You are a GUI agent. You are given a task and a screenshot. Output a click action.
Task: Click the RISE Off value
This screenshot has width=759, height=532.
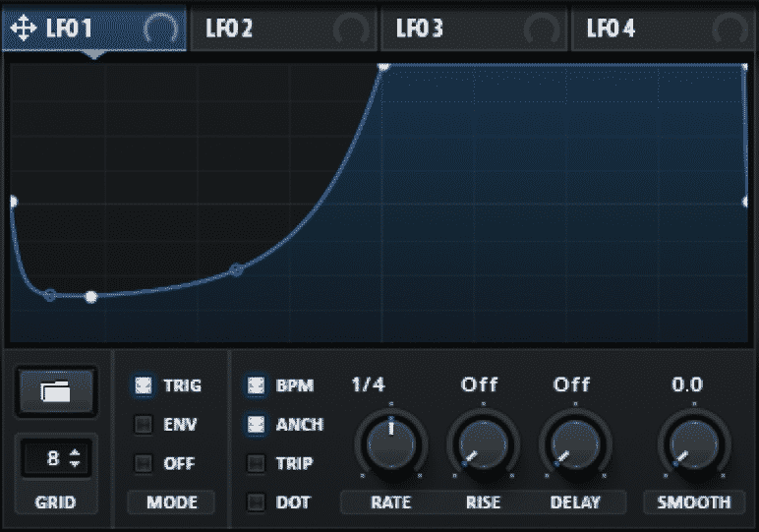479,384
